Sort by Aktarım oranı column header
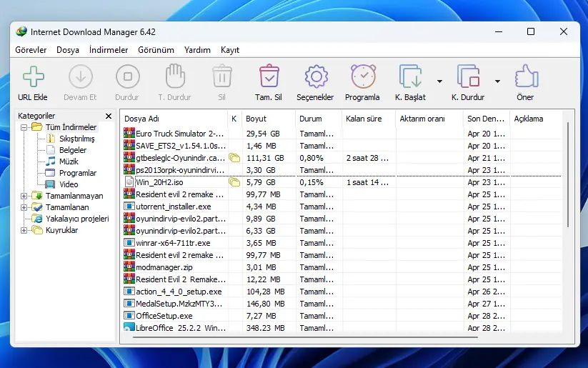 (429, 119)
